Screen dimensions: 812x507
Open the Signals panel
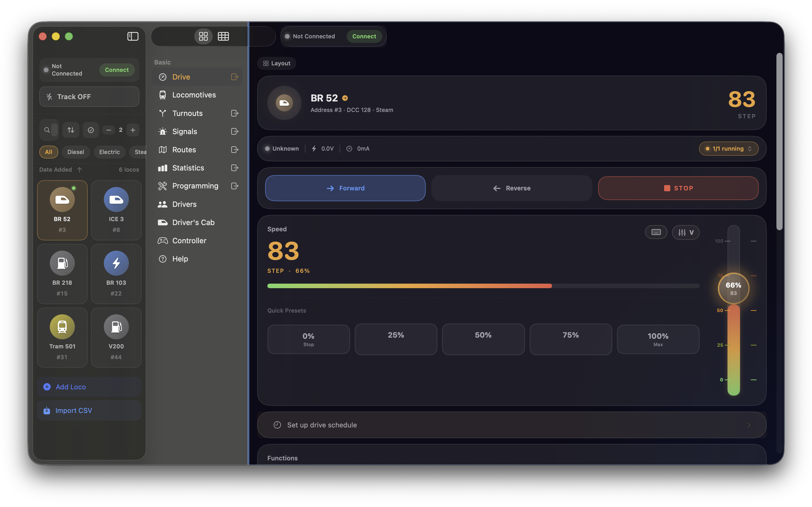[x=185, y=132]
